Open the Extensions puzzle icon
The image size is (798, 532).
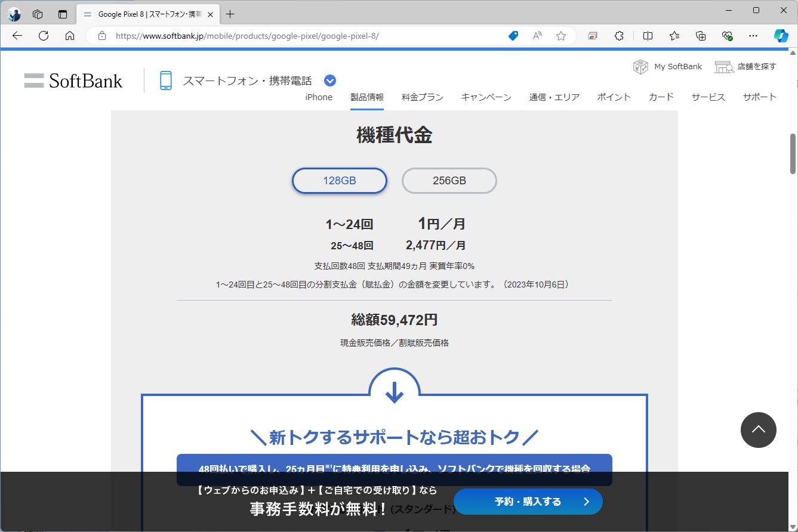pos(620,36)
